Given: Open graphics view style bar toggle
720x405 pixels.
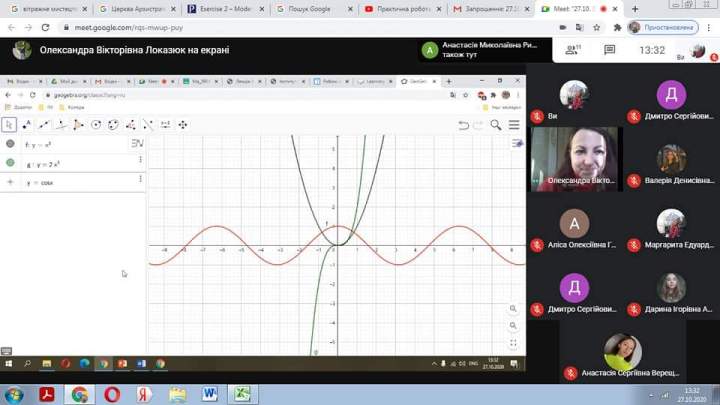Looking at the screenshot, I should tap(518, 144).
